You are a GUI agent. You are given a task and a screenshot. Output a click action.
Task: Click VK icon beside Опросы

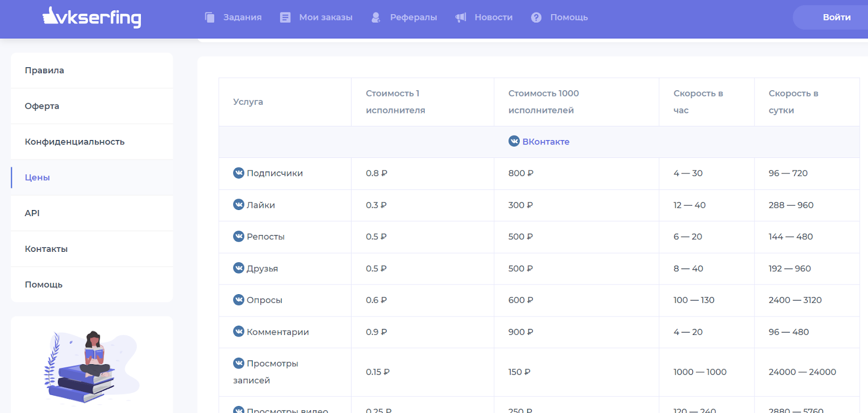coord(239,300)
